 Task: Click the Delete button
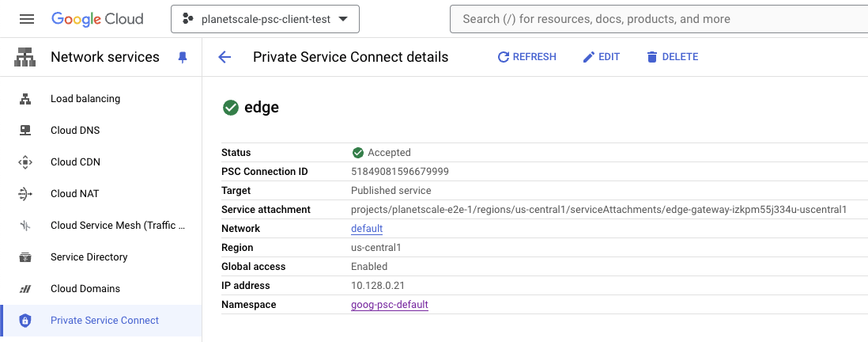click(x=672, y=57)
